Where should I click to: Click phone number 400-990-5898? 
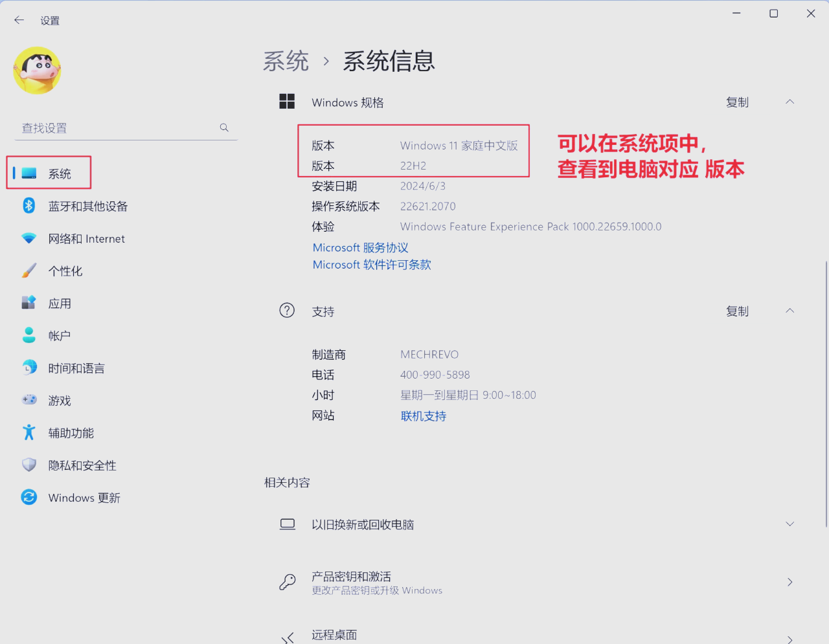pos(435,375)
